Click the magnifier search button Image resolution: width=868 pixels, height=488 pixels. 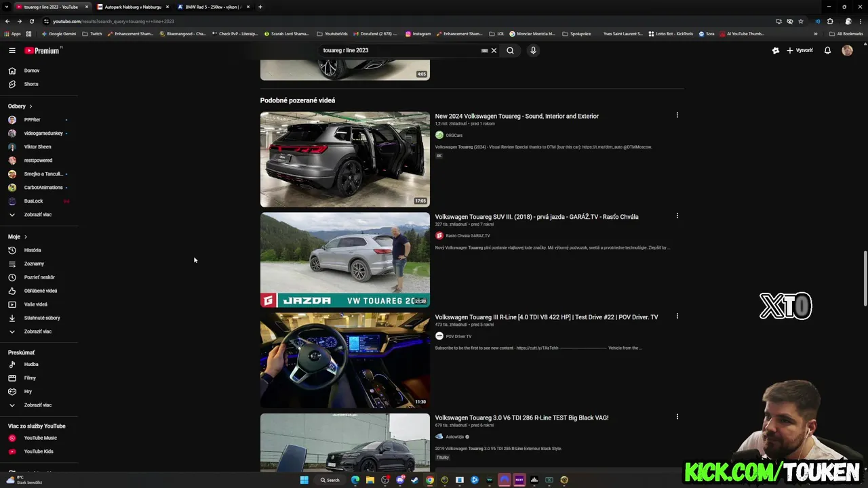510,50
